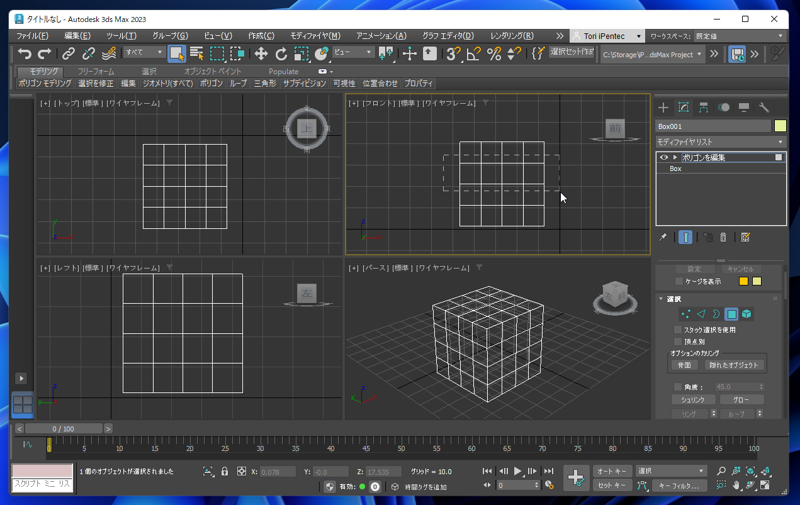Image resolution: width=800 pixels, height=505 pixels.
Task: Click the Pin Stack icon
Action: pos(663,237)
